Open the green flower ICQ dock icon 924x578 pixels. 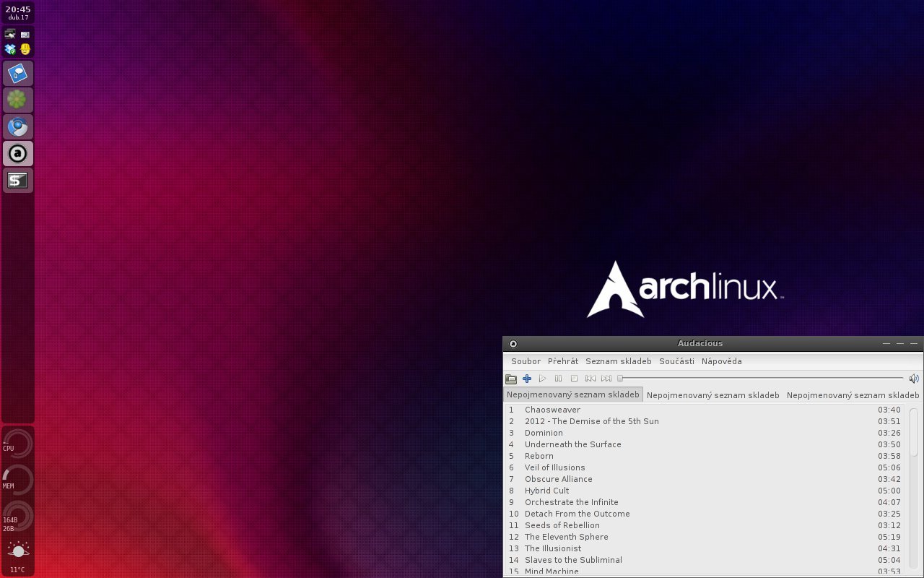[18, 100]
